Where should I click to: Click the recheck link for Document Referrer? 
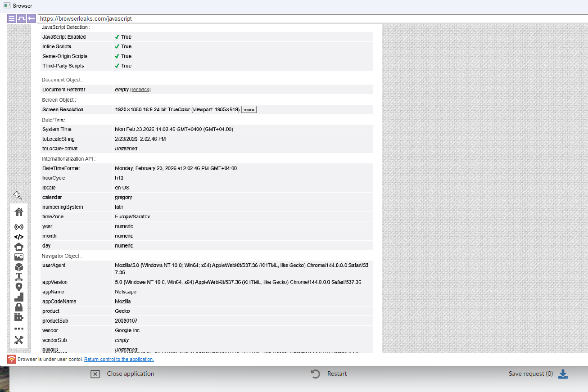pos(140,90)
